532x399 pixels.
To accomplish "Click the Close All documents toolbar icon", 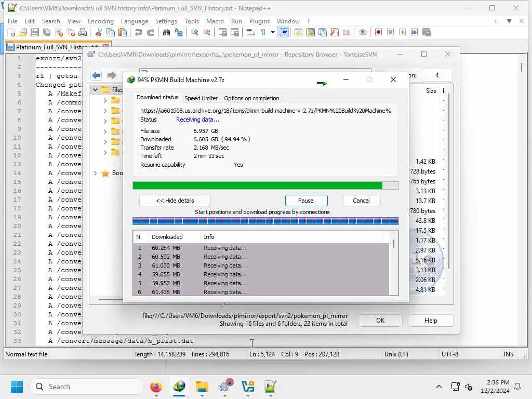I will point(71,33).
